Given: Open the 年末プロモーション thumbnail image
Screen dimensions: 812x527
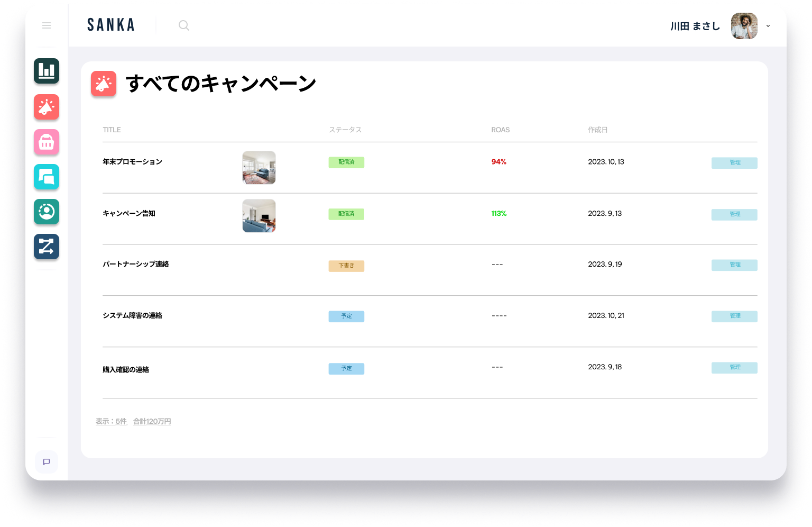Looking at the screenshot, I should tap(259, 168).
